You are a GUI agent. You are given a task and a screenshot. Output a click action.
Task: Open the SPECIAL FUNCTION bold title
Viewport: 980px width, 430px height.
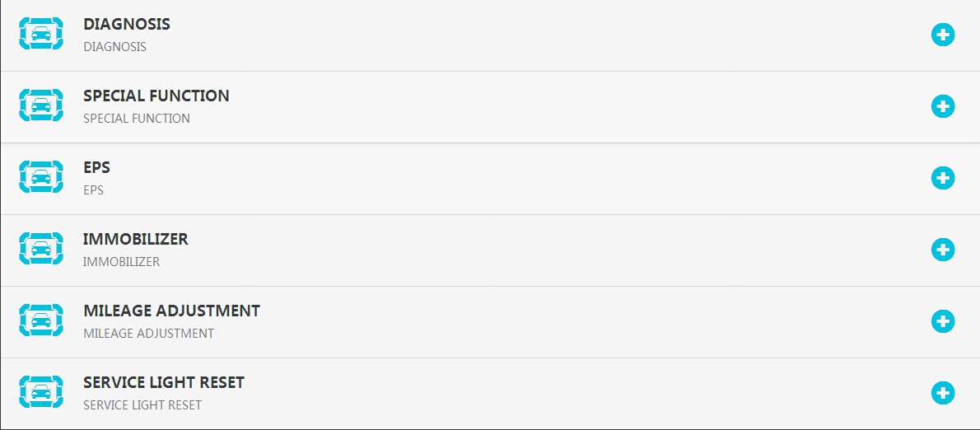click(156, 96)
